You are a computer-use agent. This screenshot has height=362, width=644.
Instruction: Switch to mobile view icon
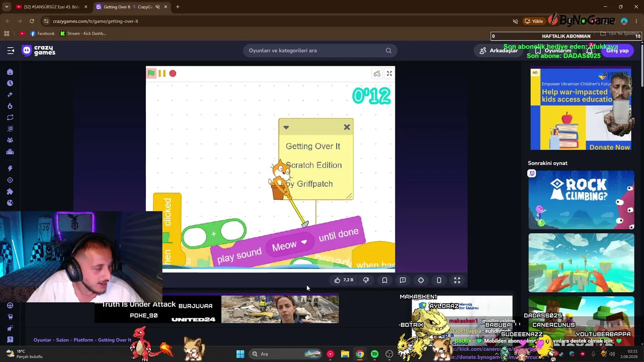click(439, 280)
